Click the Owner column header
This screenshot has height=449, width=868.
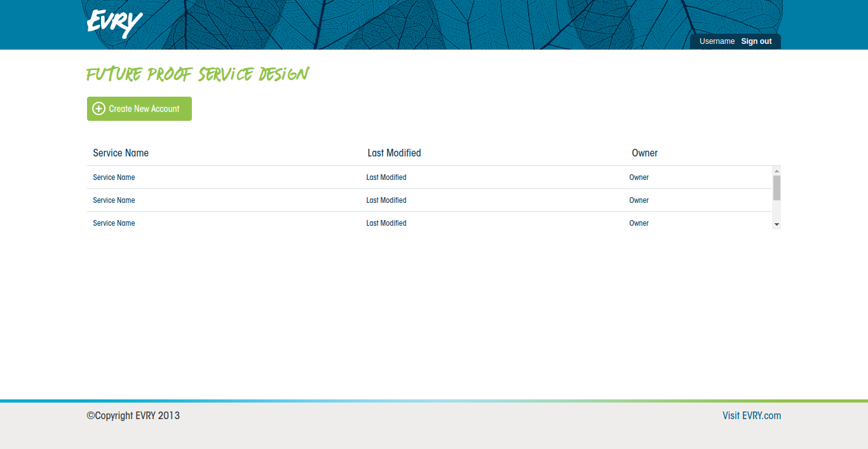coord(644,153)
